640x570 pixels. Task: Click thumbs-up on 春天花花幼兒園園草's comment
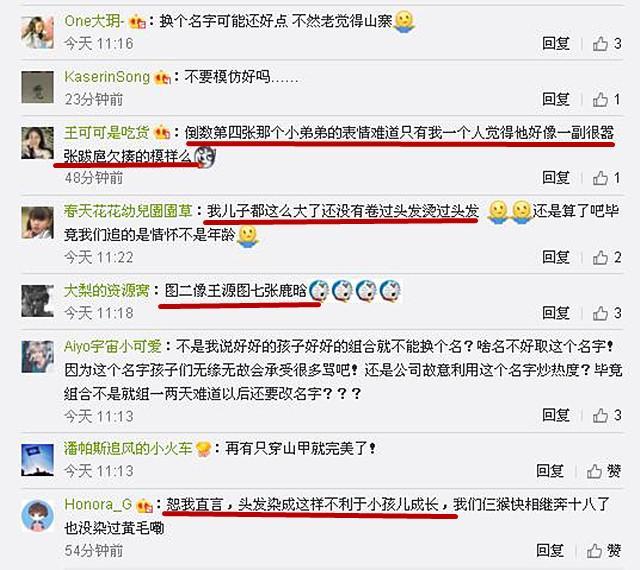tap(607, 257)
